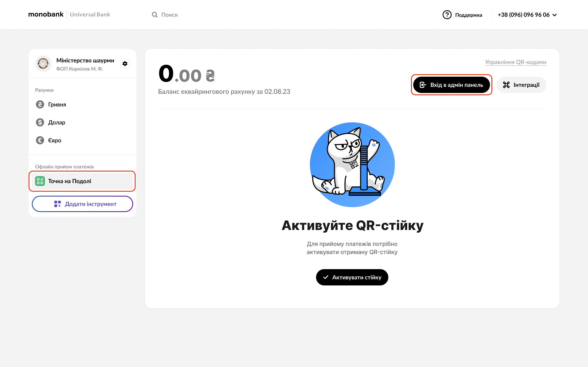588x367 pixels.
Task: Click the green QR icon for Точка на Подолі
Action: (x=40, y=181)
